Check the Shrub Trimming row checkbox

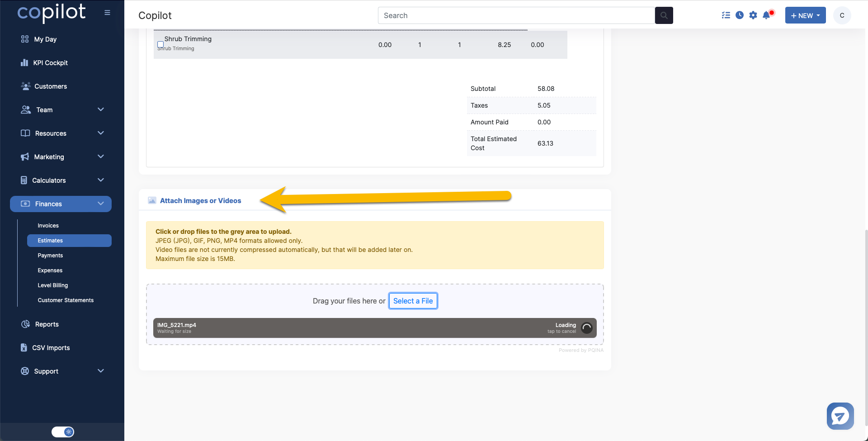click(x=160, y=44)
